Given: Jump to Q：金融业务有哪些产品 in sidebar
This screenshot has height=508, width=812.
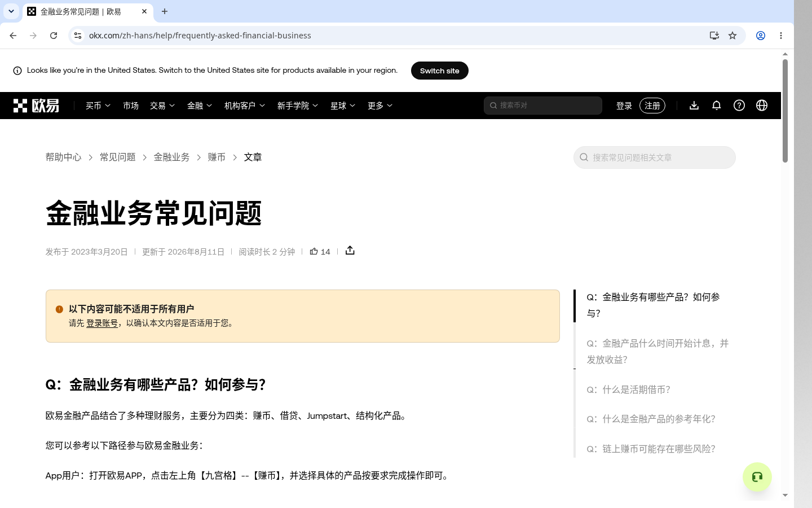Looking at the screenshot, I should 654,305.
